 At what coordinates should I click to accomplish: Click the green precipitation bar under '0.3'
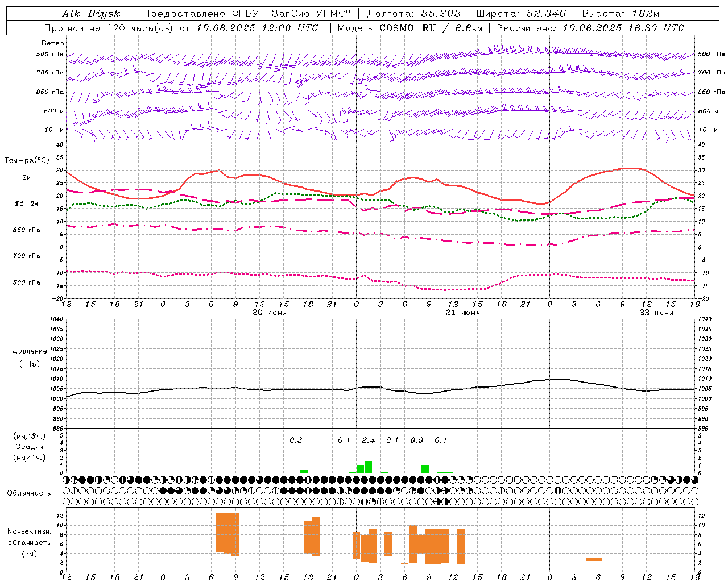pos(304,471)
